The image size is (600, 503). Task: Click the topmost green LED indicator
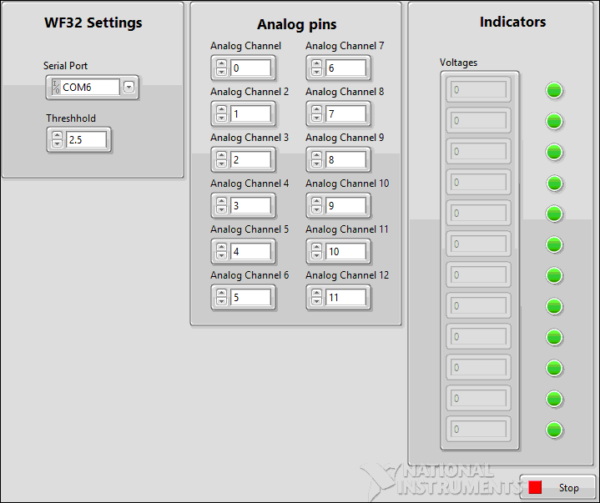point(554,91)
